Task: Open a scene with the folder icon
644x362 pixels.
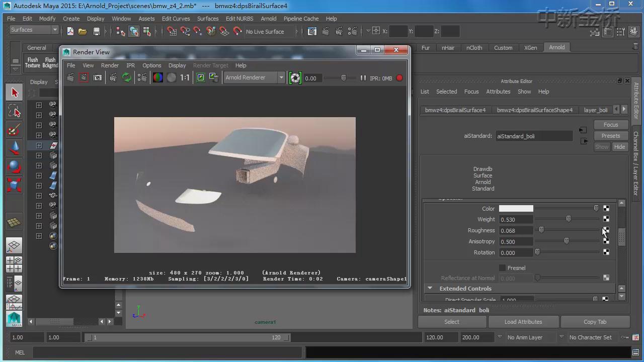Action: 83,31
